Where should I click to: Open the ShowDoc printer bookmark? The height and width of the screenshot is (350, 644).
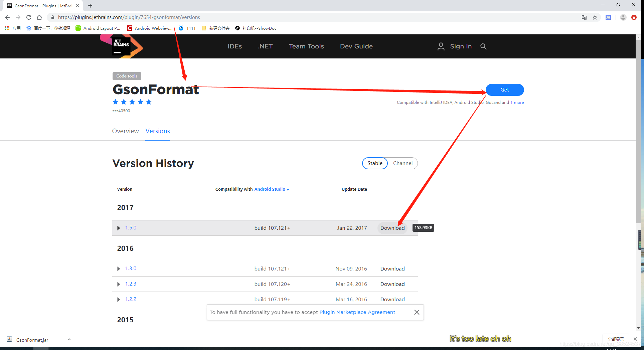click(256, 28)
